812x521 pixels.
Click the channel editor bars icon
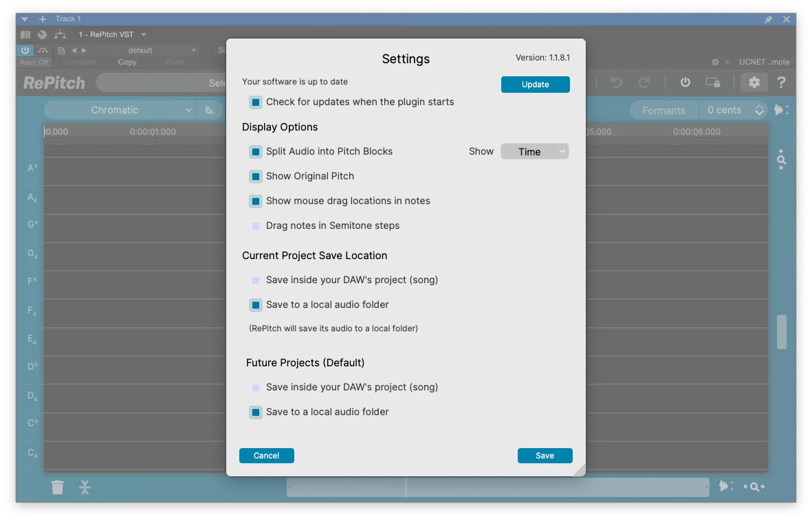[x=25, y=34]
